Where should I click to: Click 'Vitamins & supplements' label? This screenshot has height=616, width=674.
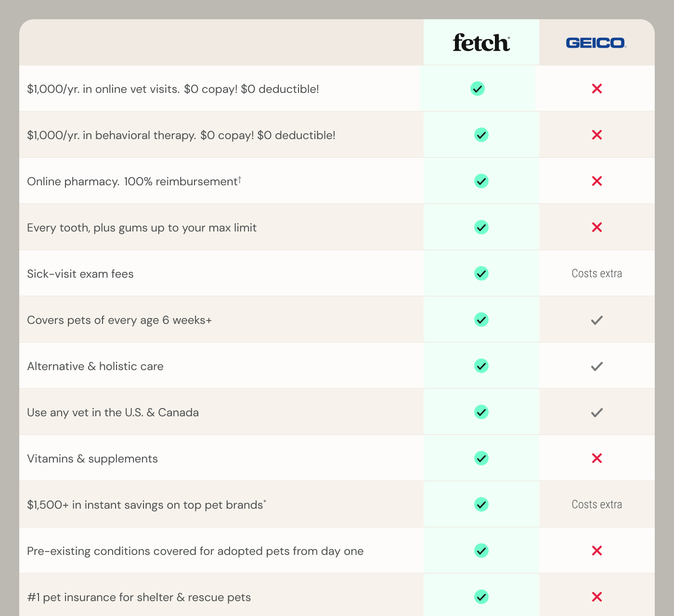[92, 459]
